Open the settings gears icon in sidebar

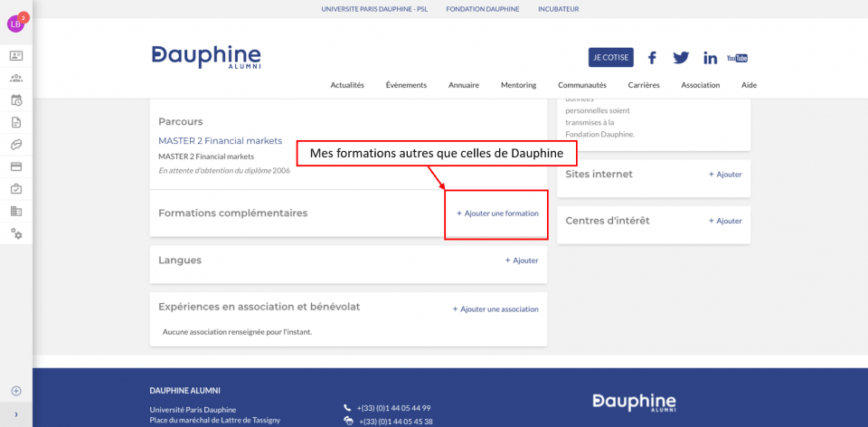pos(16,233)
